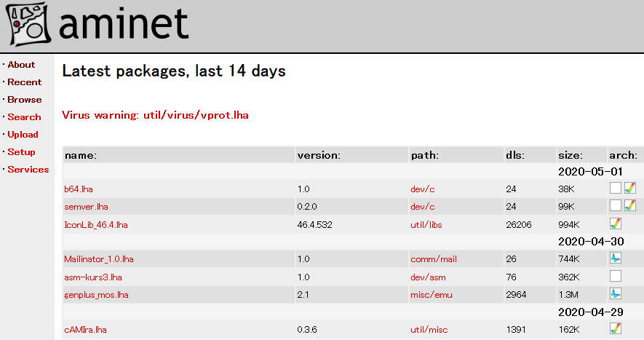Open the Recent packages page

pos(25,82)
